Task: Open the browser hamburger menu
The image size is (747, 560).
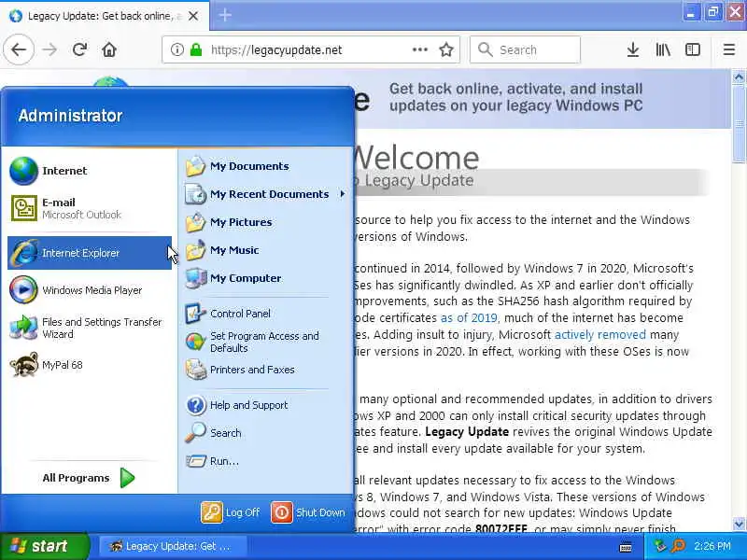Action: (729, 49)
